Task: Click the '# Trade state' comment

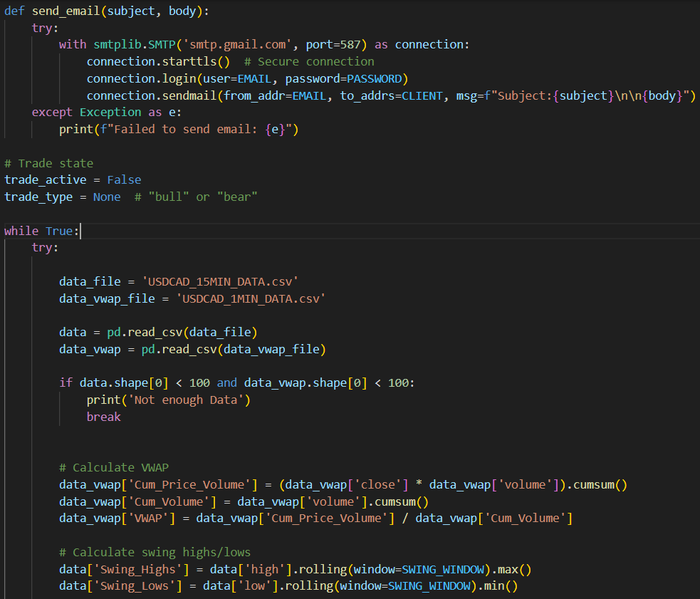Action: pos(48,163)
